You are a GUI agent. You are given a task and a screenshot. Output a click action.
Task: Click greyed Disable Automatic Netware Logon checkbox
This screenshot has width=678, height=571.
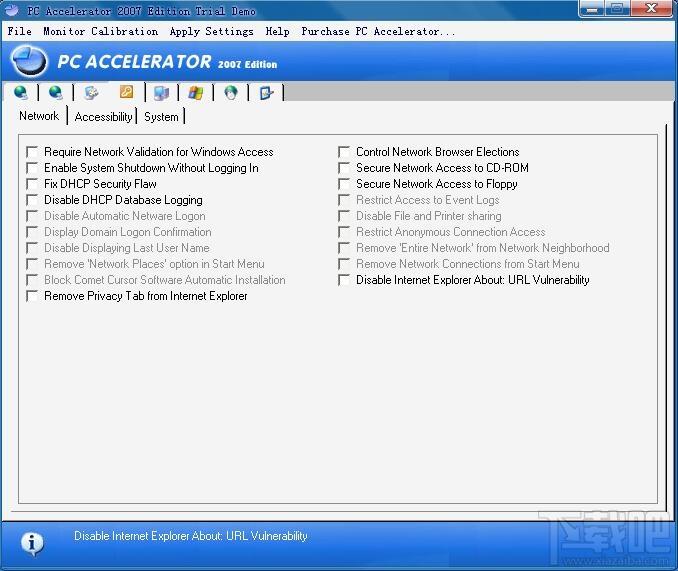tap(32, 216)
